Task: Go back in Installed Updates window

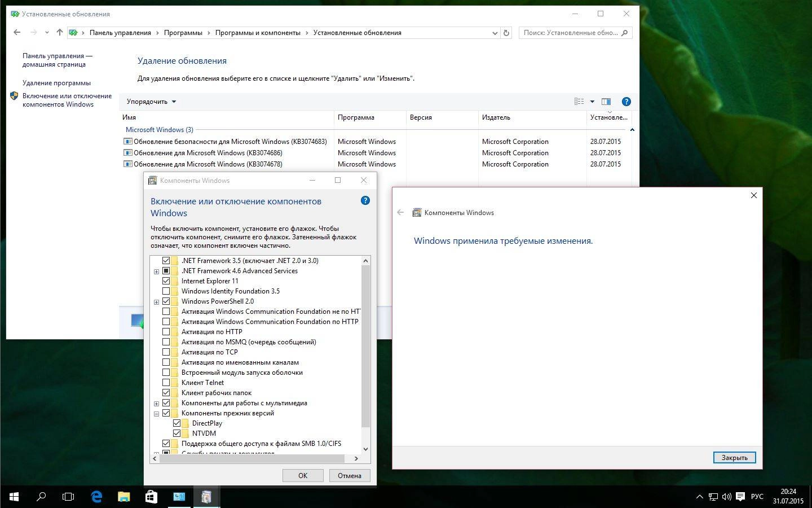Action: (x=17, y=33)
